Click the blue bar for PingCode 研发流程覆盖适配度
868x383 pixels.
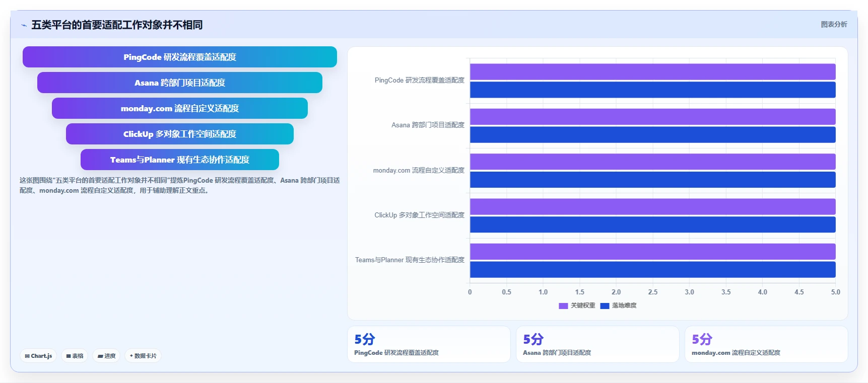[653, 90]
